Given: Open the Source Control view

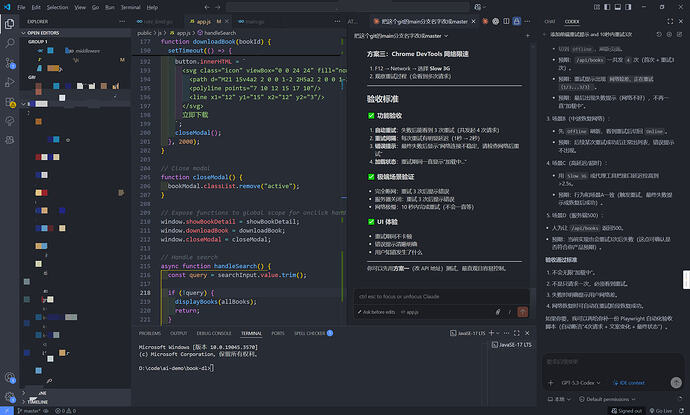Looking at the screenshot, I should pos(10,62).
